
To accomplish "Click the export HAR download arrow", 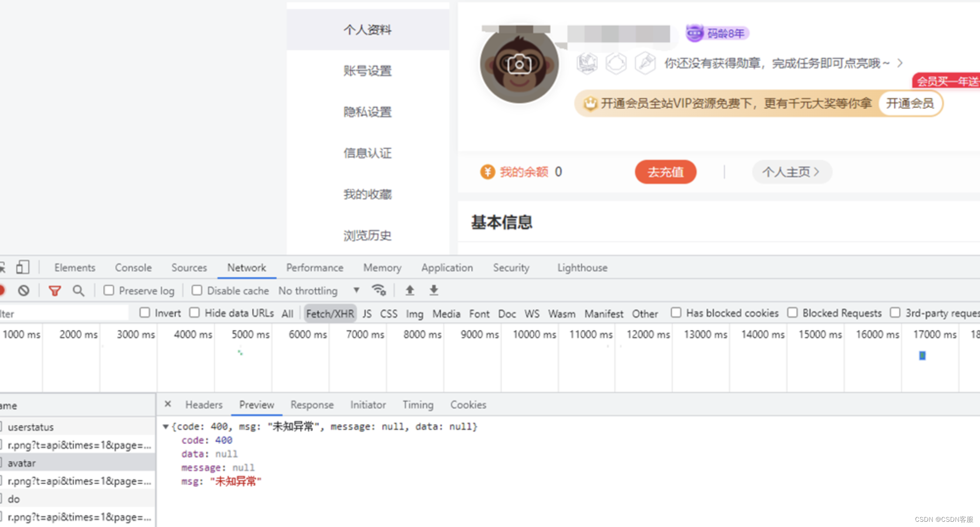I will 434,290.
